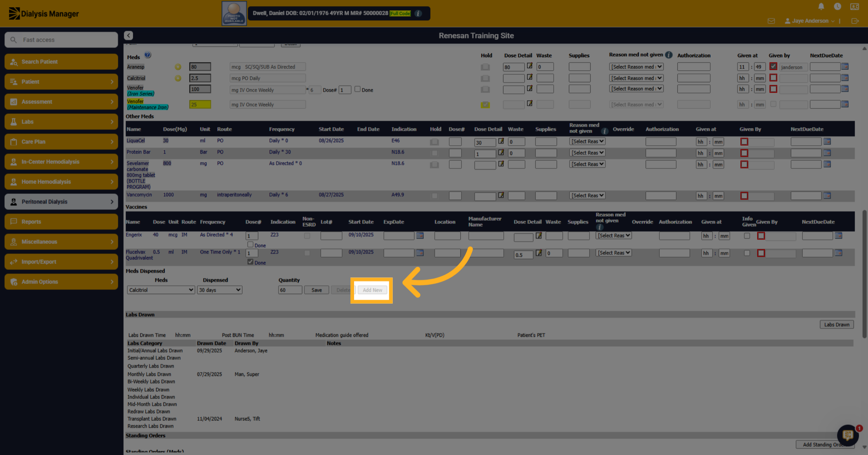868x455 pixels.
Task: Open the clock history icon
Action: pyautogui.click(x=837, y=7)
